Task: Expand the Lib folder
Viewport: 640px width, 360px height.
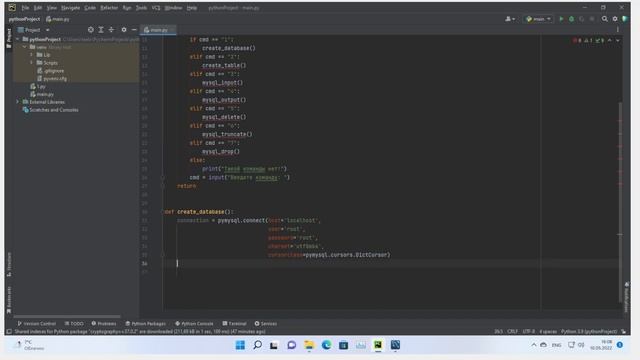Action: (x=31, y=55)
